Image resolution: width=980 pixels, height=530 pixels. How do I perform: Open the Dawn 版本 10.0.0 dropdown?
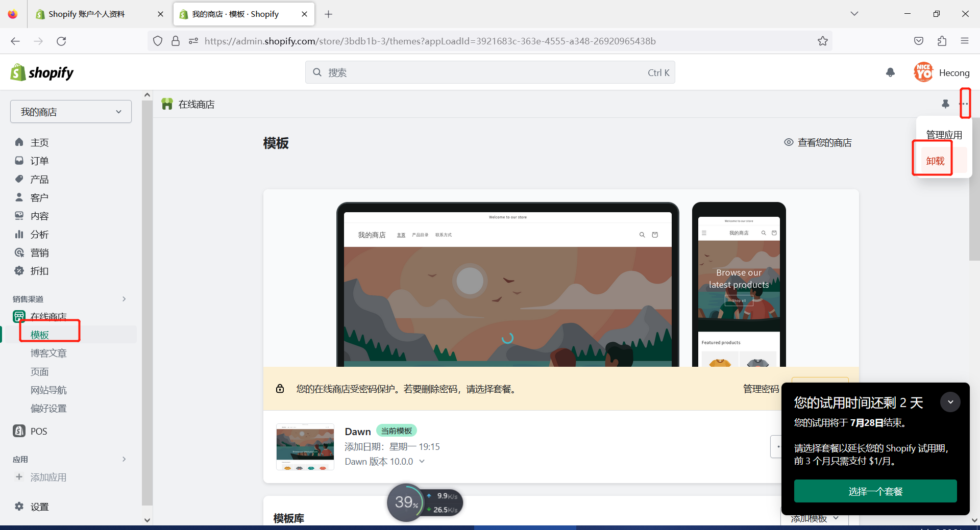click(x=384, y=461)
